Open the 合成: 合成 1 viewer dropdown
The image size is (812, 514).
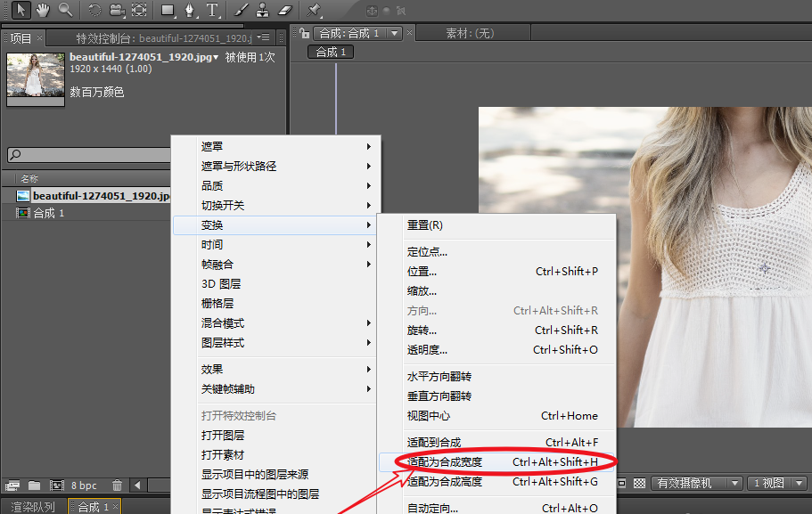395,33
